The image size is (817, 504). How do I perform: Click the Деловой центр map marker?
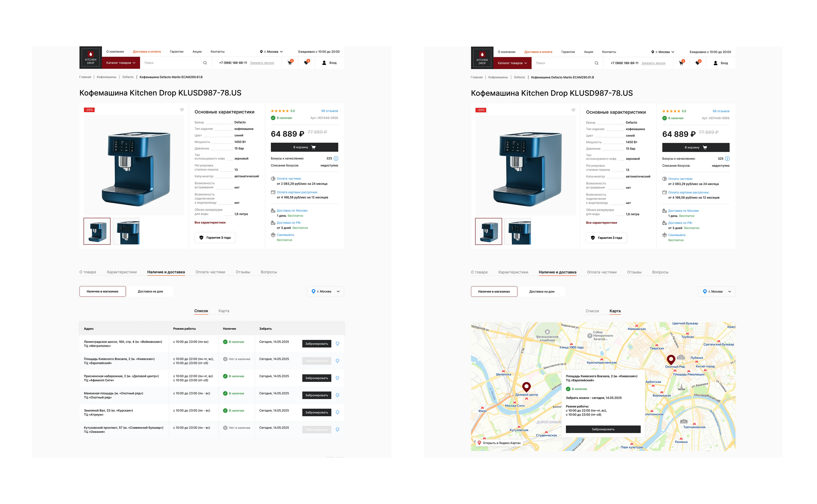[526, 387]
